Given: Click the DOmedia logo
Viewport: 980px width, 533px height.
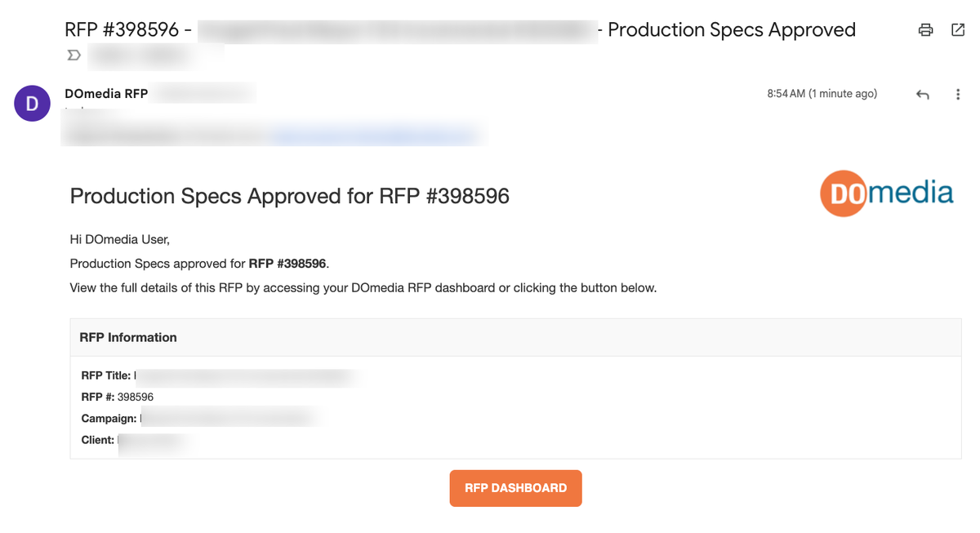Looking at the screenshot, I should pos(886,193).
